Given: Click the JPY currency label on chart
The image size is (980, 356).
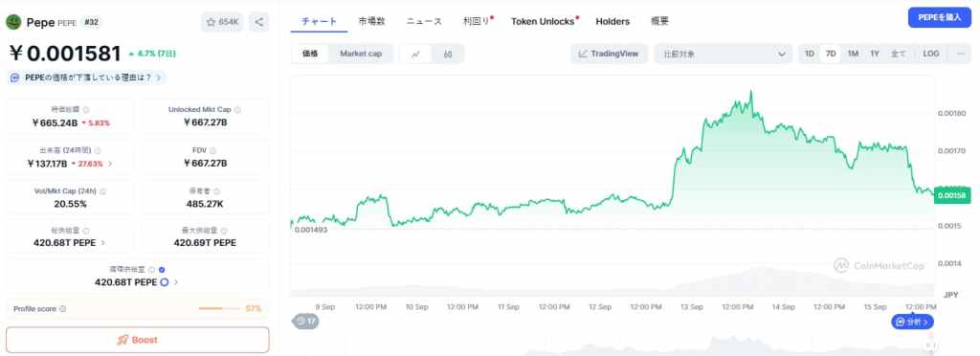Looking at the screenshot, I should coord(950,295).
